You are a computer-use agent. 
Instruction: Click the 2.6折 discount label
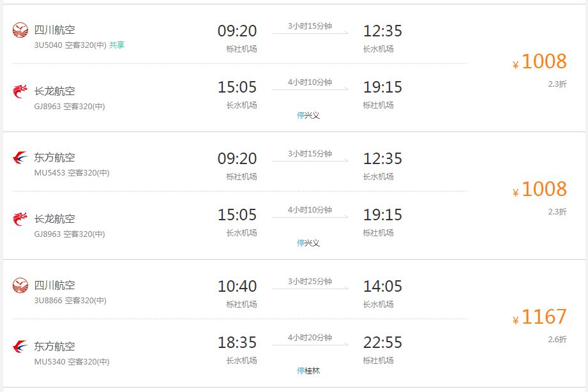[x=557, y=340]
